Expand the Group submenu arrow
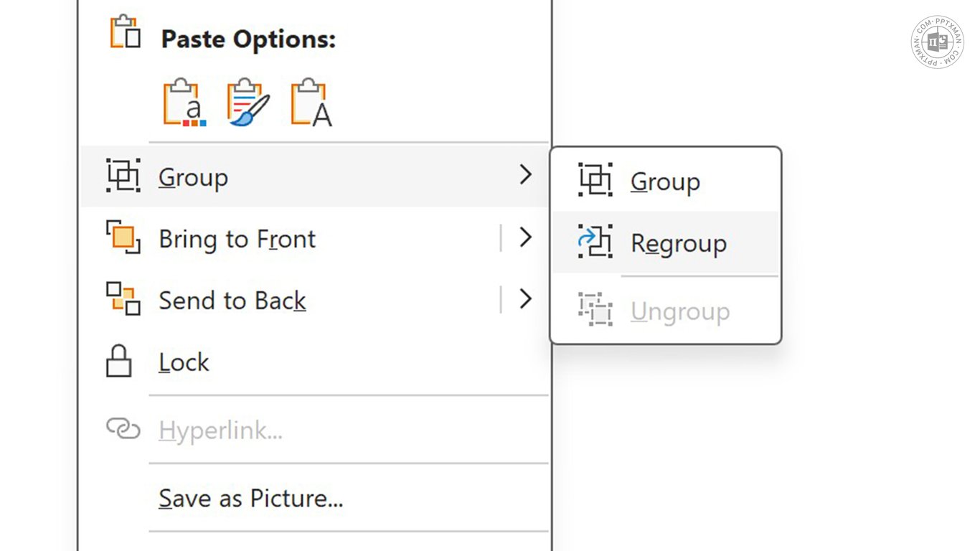This screenshot has width=980, height=551. click(x=526, y=174)
